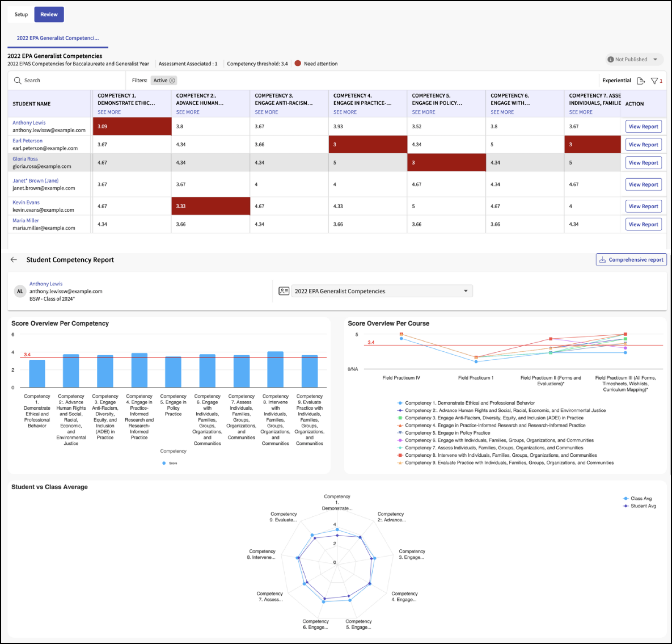Expand the 2022 EPA Generalist Competencies dropdown
The width and height of the screenshot is (672, 644).
tap(382, 291)
